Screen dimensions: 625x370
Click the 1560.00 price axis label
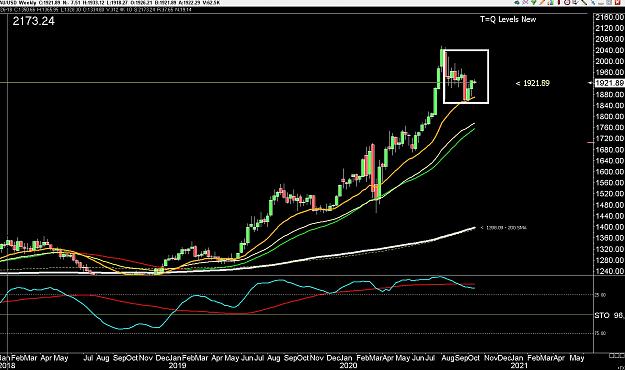pos(609,183)
